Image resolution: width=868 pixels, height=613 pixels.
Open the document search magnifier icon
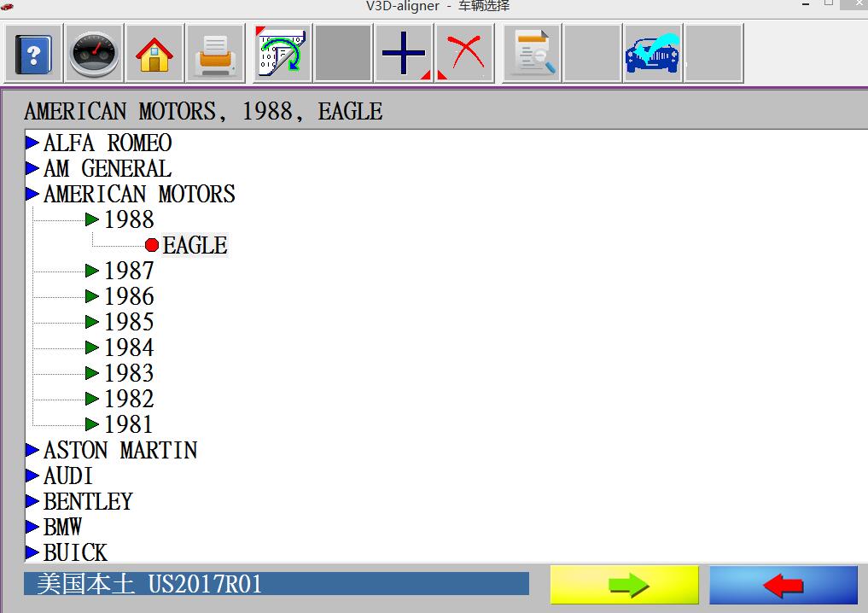(532, 54)
